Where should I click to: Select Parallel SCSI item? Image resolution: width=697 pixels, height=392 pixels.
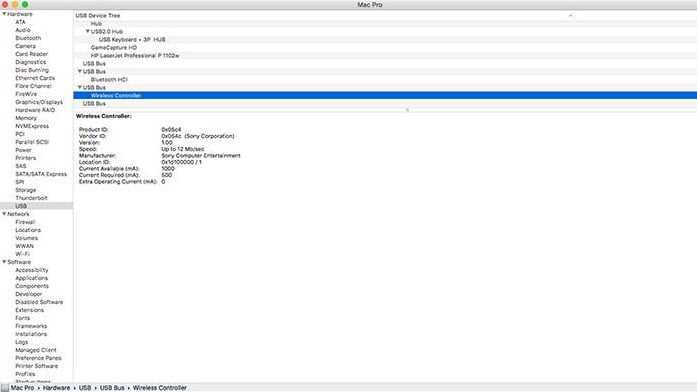(x=32, y=142)
